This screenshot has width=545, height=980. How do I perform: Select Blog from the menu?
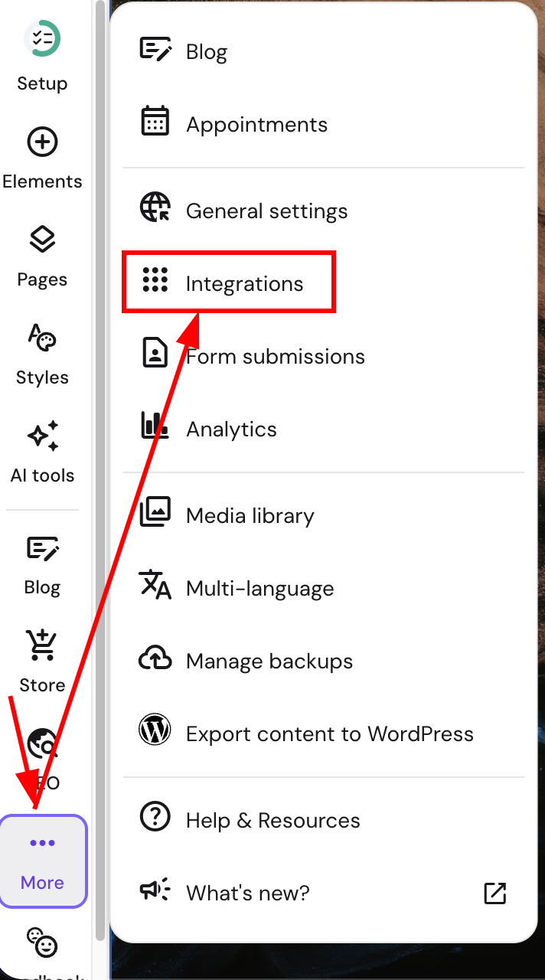tap(207, 52)
